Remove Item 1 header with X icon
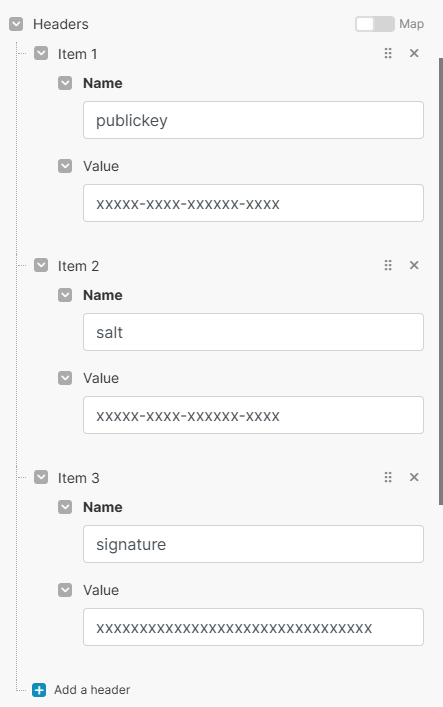This screenshot has width=443, height=707. (414, 53)
